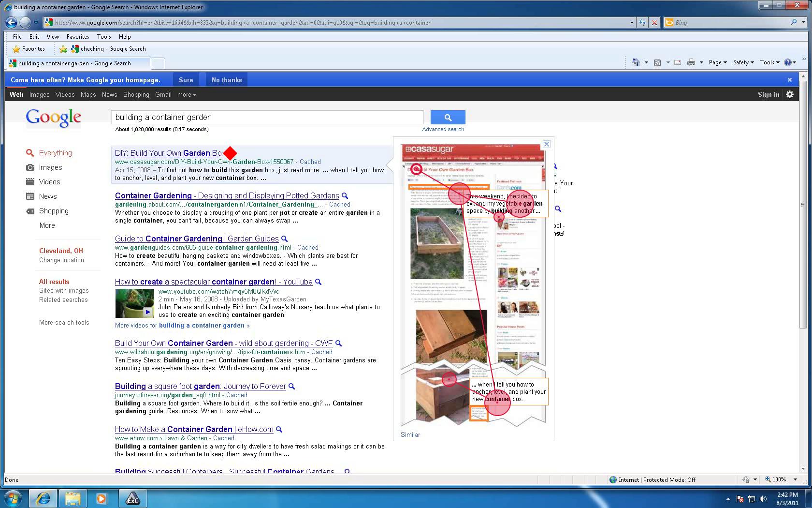This screenshot has height=508, width=812.
Task: Click the 'No thanks' button
Action: click(227, 80)
